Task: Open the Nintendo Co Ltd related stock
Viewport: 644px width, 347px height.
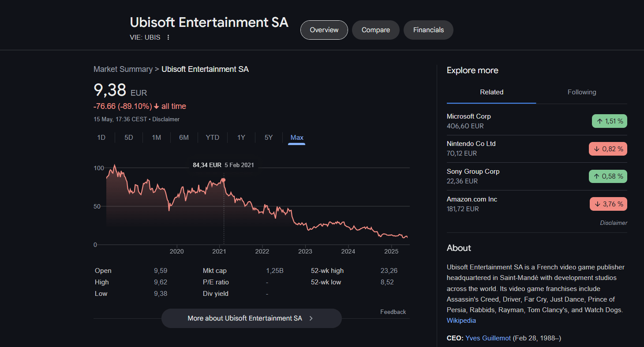Action: pyautogui.click(x=537, y=149)
